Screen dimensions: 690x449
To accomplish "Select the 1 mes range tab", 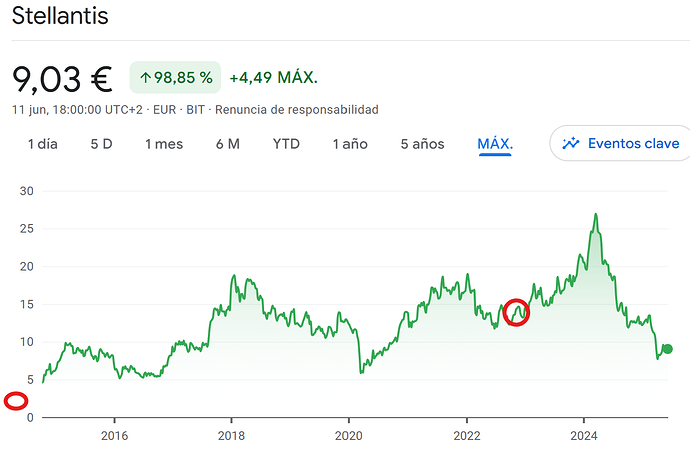I will point(164,144).
